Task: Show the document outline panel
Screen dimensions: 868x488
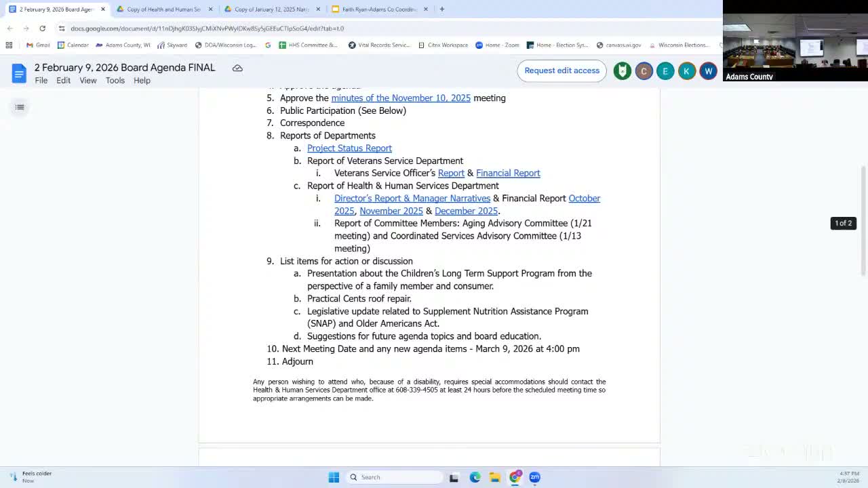Action: click(x=20, y=107)
